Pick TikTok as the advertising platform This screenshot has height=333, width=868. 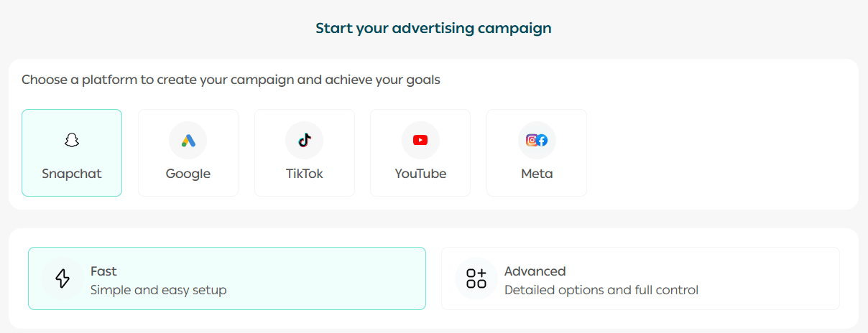point(304,174)
